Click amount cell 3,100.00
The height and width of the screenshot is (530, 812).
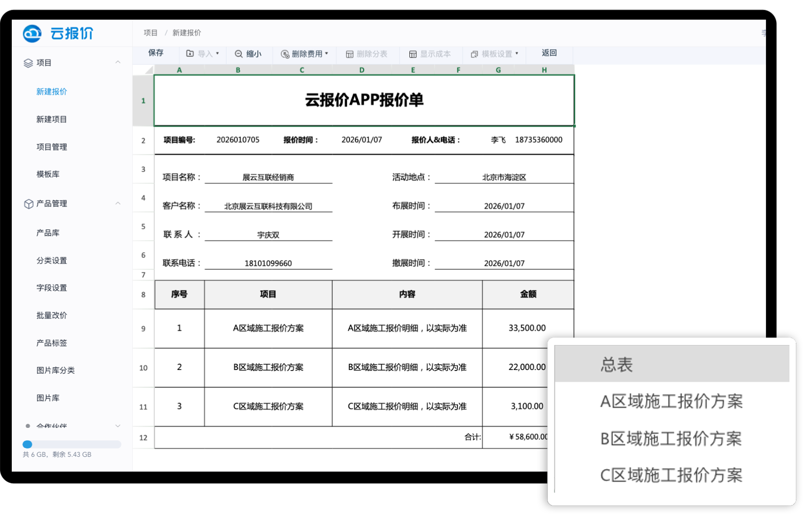(x=515, y=406)
